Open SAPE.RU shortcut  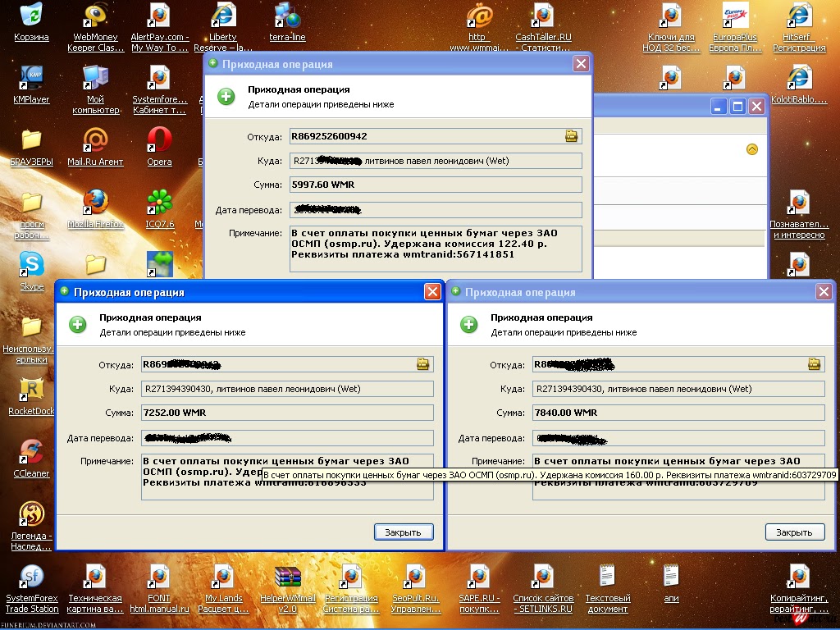(x=479, y=589)
